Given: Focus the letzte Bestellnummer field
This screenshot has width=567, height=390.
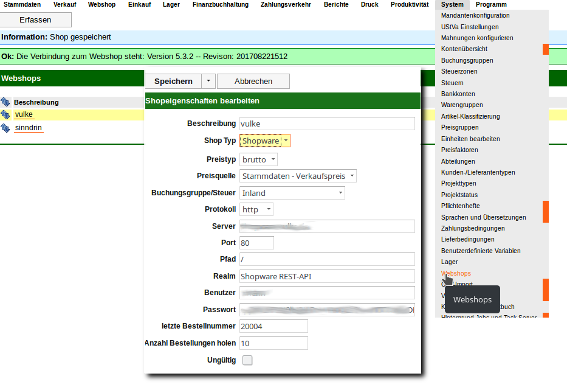Looking at the screenshot, I should tap(273, 326).
